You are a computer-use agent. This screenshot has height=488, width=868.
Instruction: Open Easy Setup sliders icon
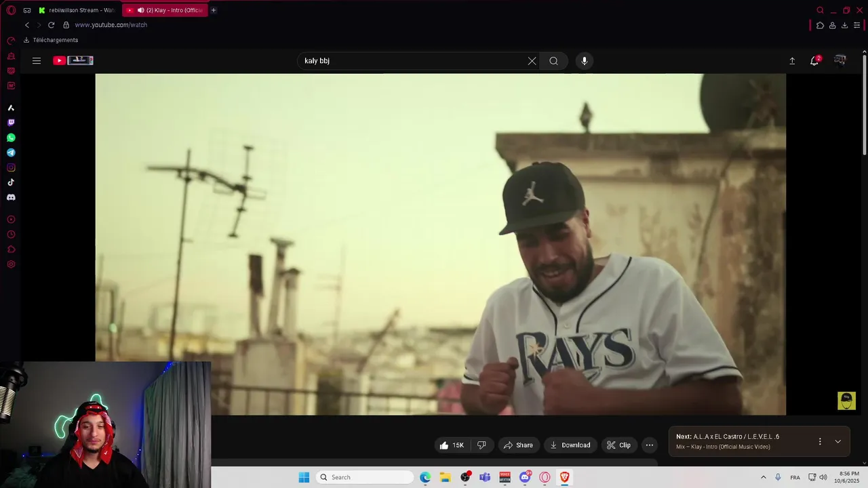click(x=857, y=25)
